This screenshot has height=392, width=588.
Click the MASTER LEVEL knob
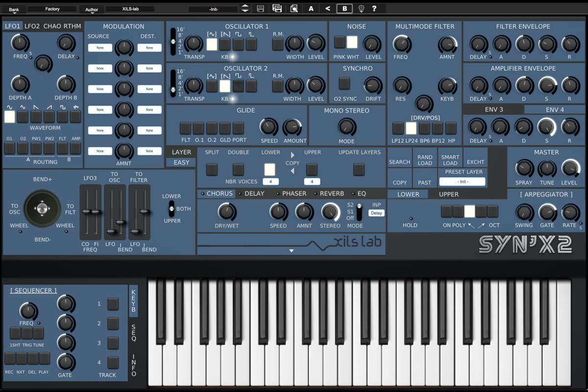[569, 169]
